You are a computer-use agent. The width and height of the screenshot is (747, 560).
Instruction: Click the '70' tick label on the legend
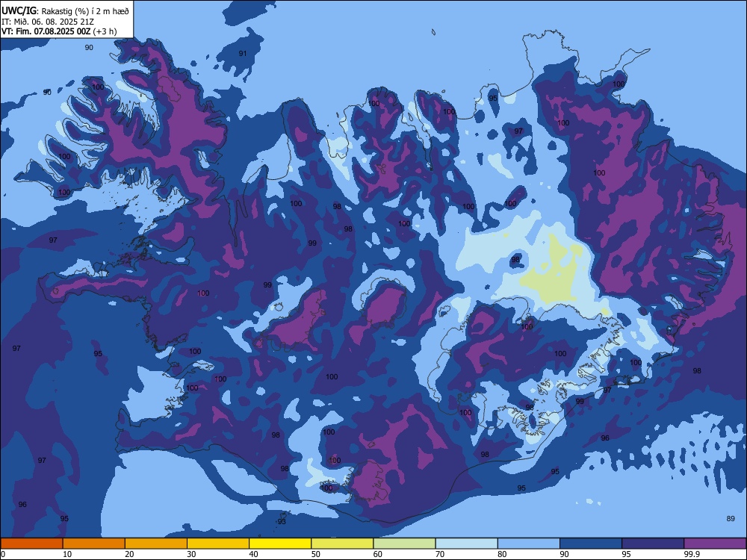pos(440,554)
